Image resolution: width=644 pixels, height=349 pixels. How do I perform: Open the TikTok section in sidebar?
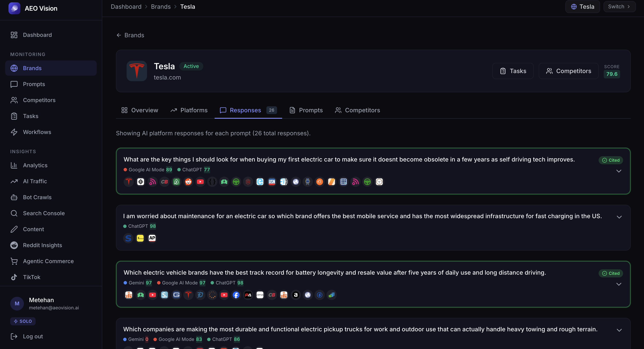click(32, 277)
